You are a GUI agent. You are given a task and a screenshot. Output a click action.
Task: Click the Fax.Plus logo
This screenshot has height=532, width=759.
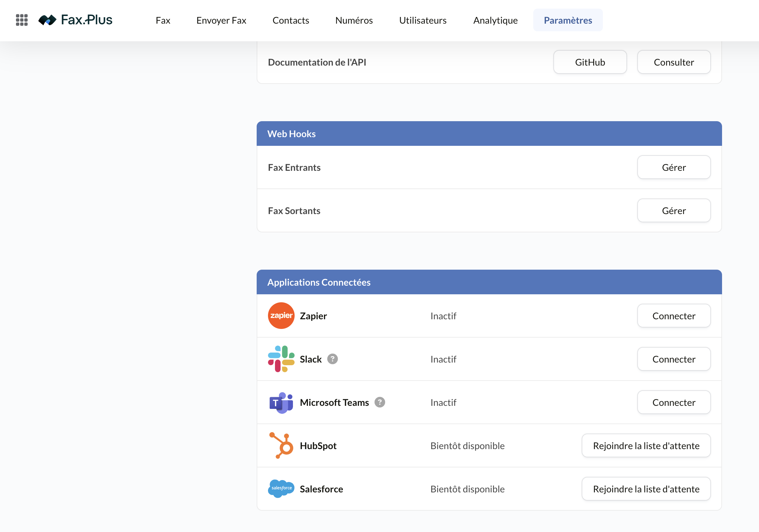click(76, 20)
